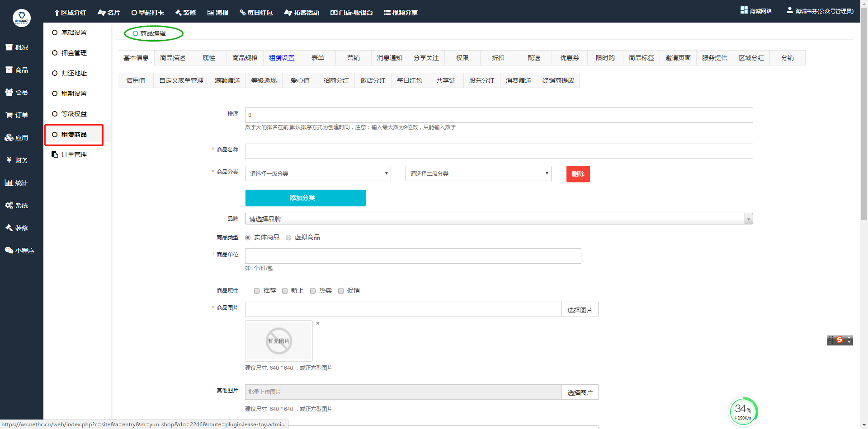Open the 系统 gears settings icon
The height and width of the screenshot is (429, 868).
[x=9, y=205]
